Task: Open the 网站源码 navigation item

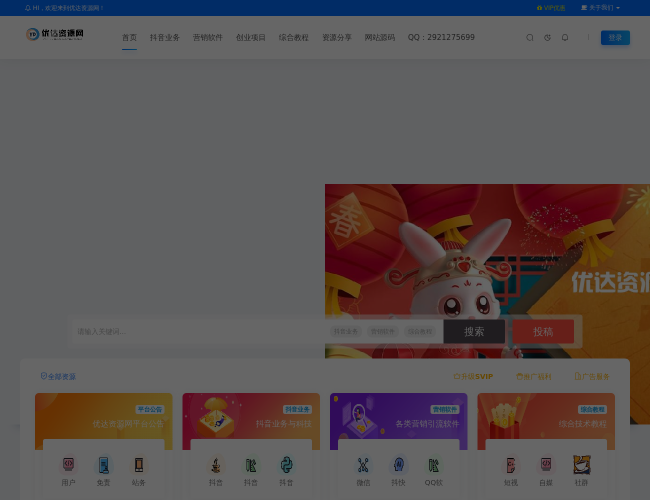Action: click(x=380, y=38)
